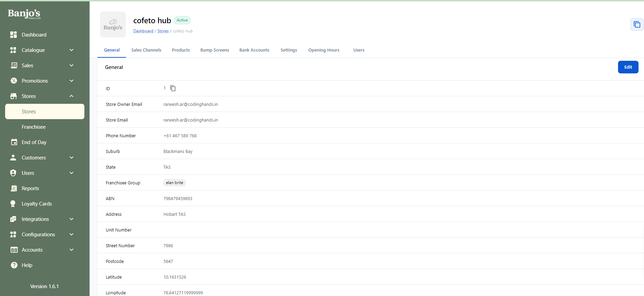The image size is (644, 296).
Task: Collapse the Stores section chevron
Action: (x=71, y=96)
